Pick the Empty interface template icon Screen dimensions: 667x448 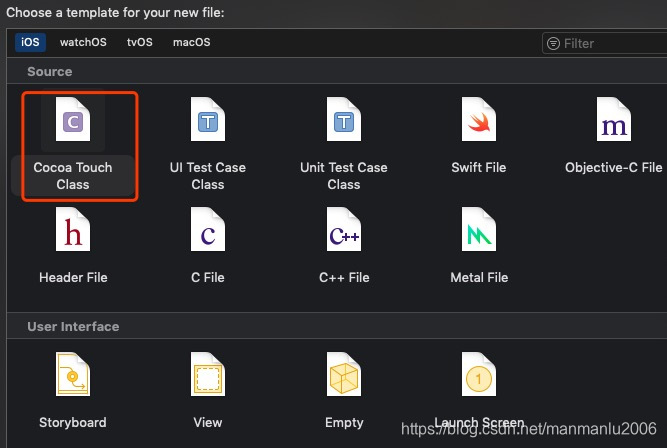344,374
